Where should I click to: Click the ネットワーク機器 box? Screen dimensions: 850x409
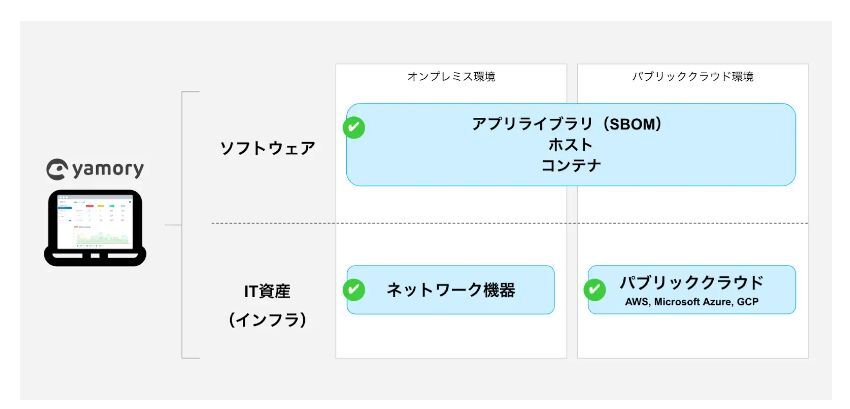point(451,290)
